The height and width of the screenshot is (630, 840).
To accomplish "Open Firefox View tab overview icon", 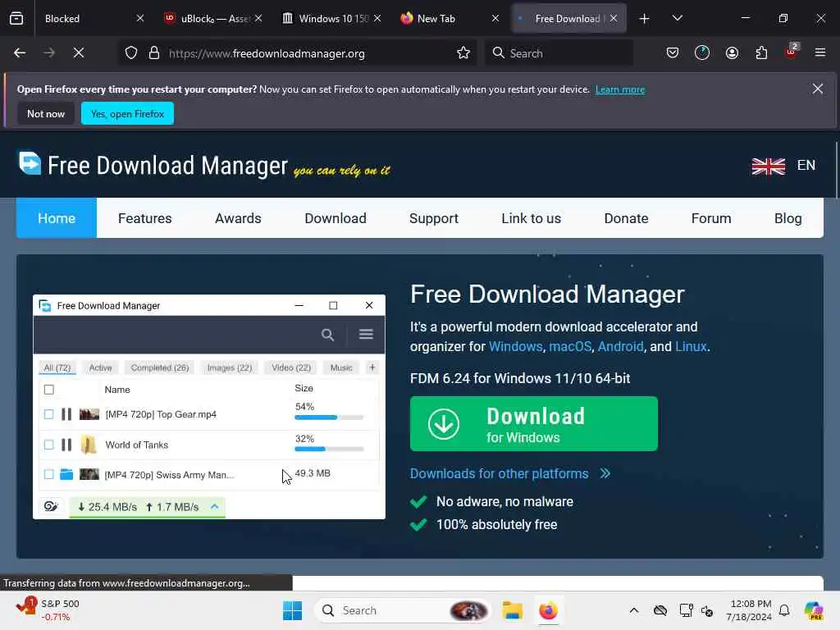I will (x=16, y=18).
